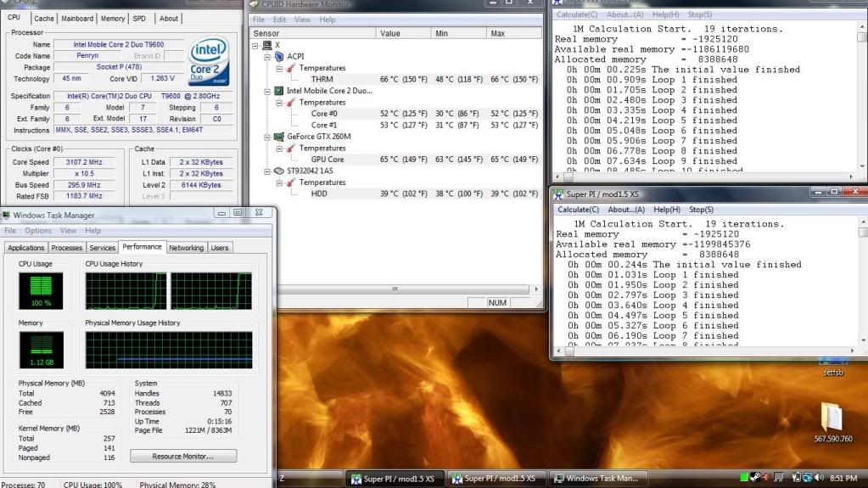868x488 pixels.
Task: Open the Applications tab in Task Manager
Action: coord(25,248)
